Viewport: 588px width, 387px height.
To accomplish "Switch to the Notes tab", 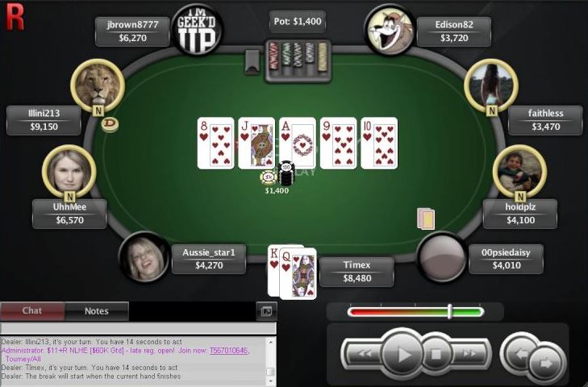I will point(96,311).
